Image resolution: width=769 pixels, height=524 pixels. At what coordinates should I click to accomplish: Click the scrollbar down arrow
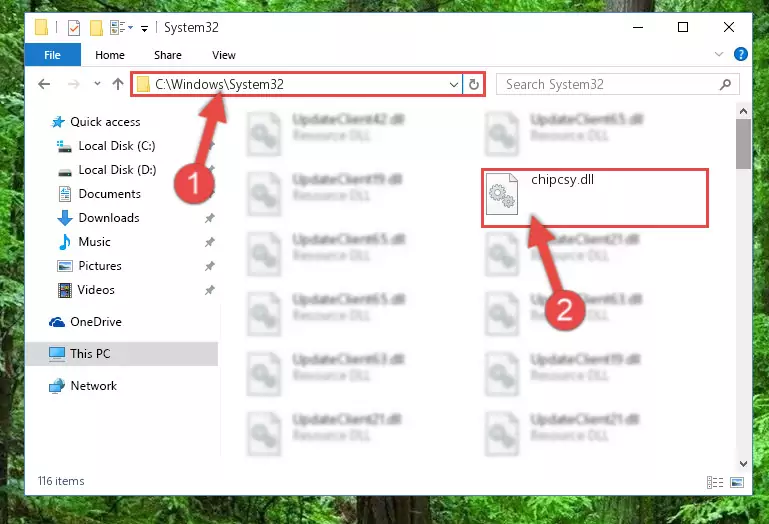(x=743, y=463)
